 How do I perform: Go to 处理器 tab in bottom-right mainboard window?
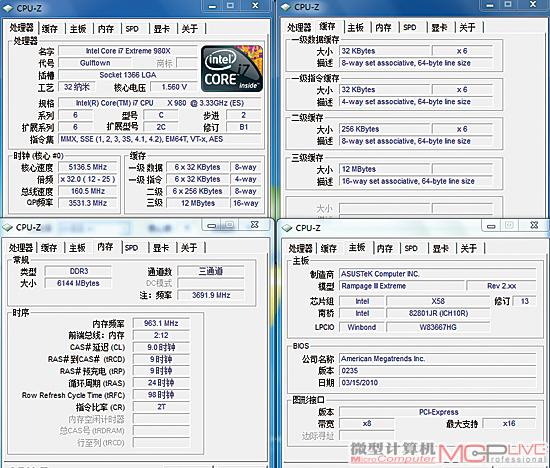[301, 248]
